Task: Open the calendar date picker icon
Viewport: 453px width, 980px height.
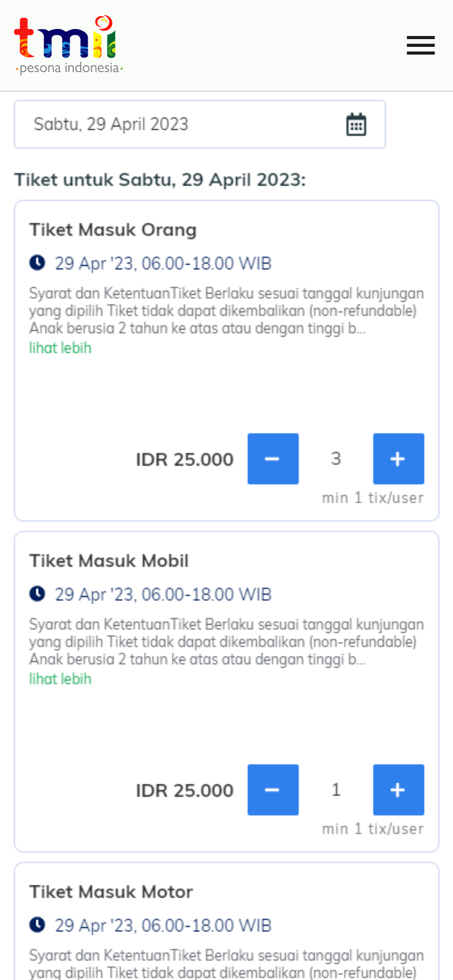Action: (x=356, y=125)
